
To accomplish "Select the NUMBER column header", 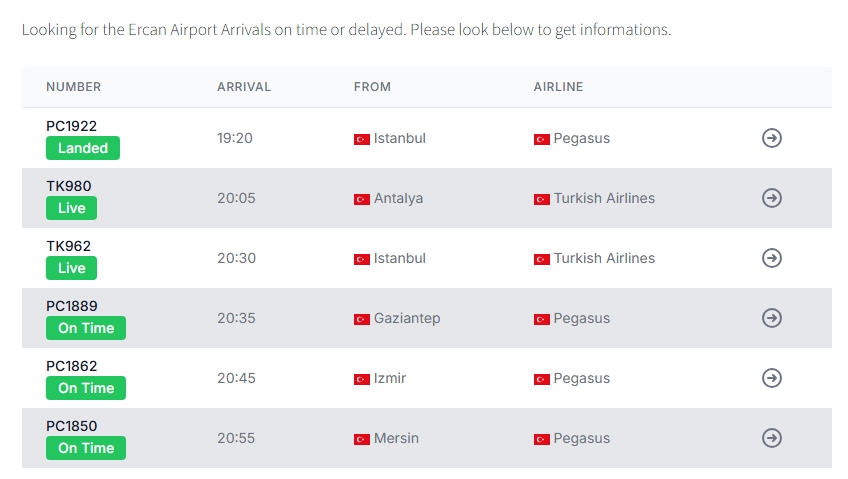I will (74, 87).
